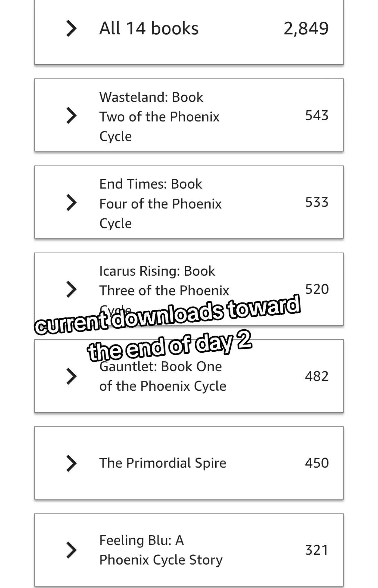The image size is (378, 588).
Task: Open Gauntlet: Book One title text
Action: [x=163, y=376]
